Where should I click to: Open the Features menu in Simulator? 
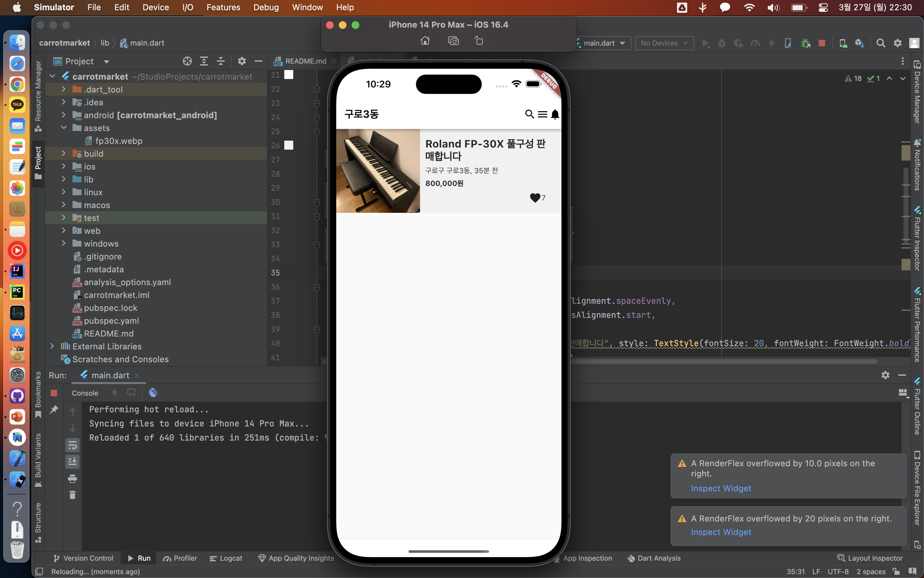point(223,7)
